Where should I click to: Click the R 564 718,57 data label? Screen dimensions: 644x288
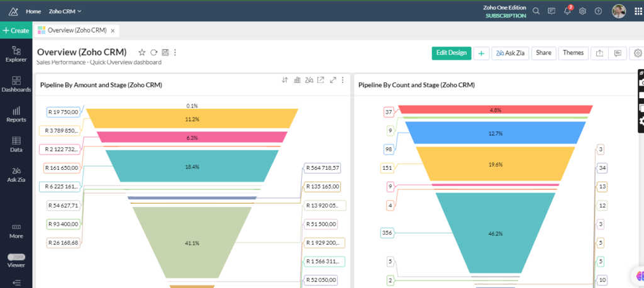coord(322,168)
